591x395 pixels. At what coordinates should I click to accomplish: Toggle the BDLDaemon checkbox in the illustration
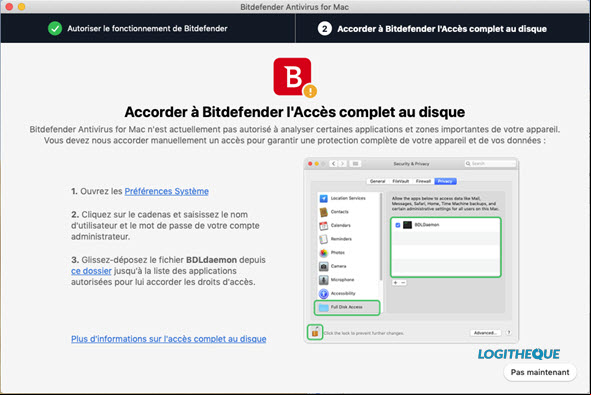click(x=397, y=225)
